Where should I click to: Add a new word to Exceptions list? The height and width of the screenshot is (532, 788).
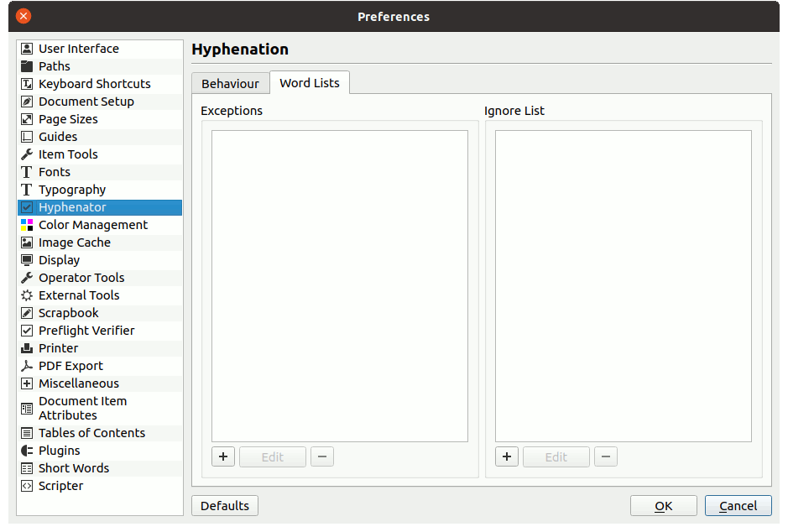point(223,457)
